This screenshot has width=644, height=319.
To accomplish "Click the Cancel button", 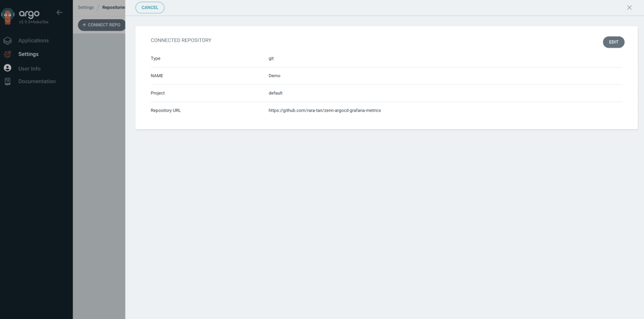I will pyautogui.click(x=150, y=8).
